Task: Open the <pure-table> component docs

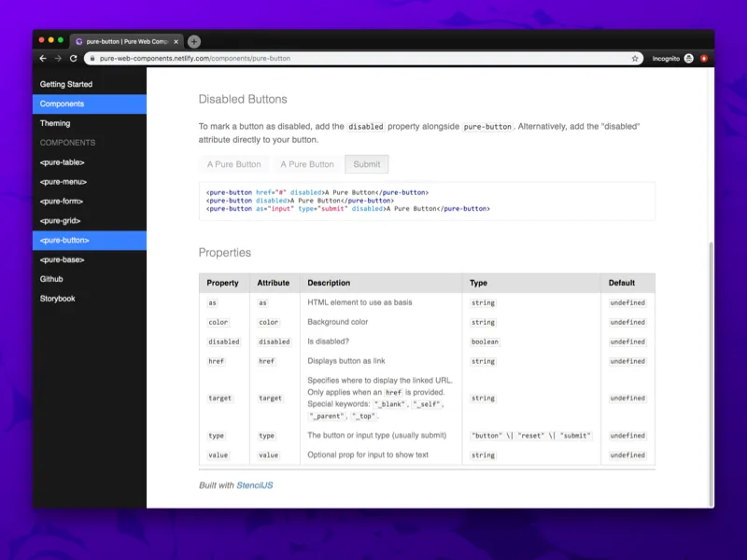Action: (60, 162)
